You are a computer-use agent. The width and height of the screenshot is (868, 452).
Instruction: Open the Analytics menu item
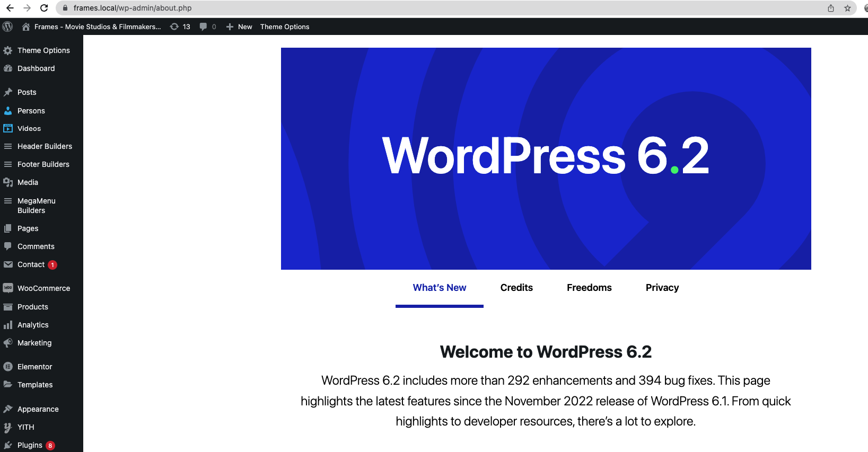[33, 325]
